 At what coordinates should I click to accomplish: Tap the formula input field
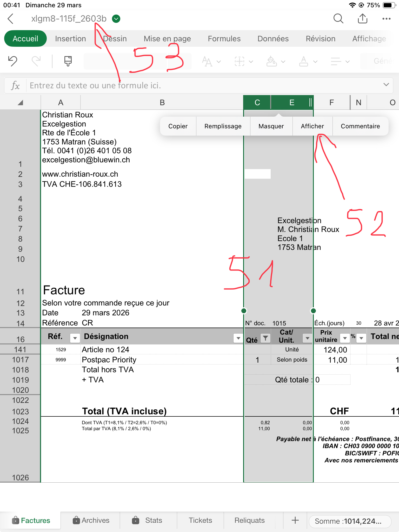pos(203,85)
